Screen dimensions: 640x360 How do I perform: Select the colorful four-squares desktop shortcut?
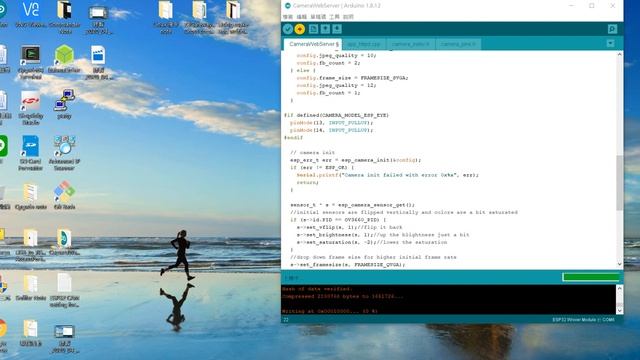(x=64, y=195)
